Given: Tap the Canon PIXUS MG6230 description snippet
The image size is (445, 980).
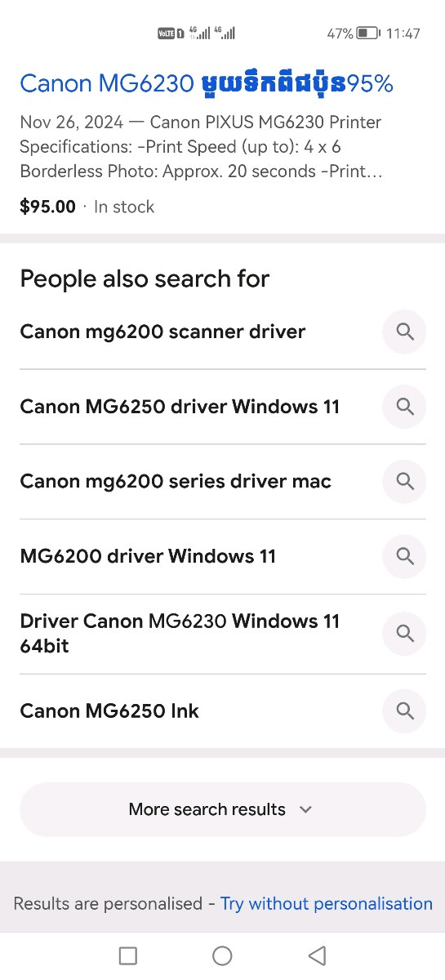Looking at the screenshot, I should pos(202,147).
